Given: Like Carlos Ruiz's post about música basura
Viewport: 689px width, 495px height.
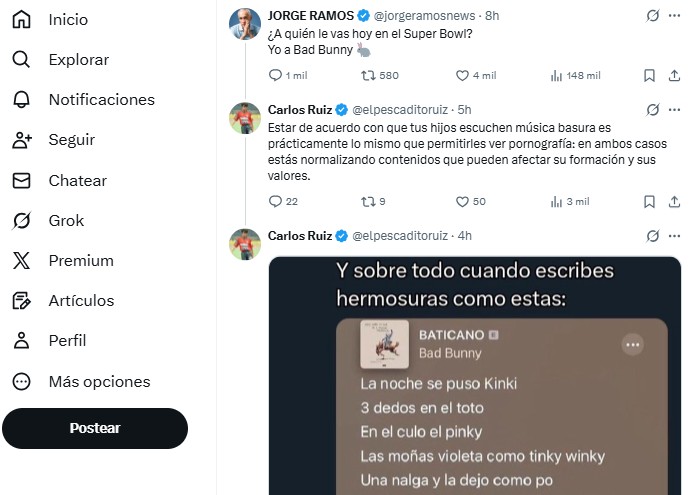Looking at the screenshot, I should 462,201.
